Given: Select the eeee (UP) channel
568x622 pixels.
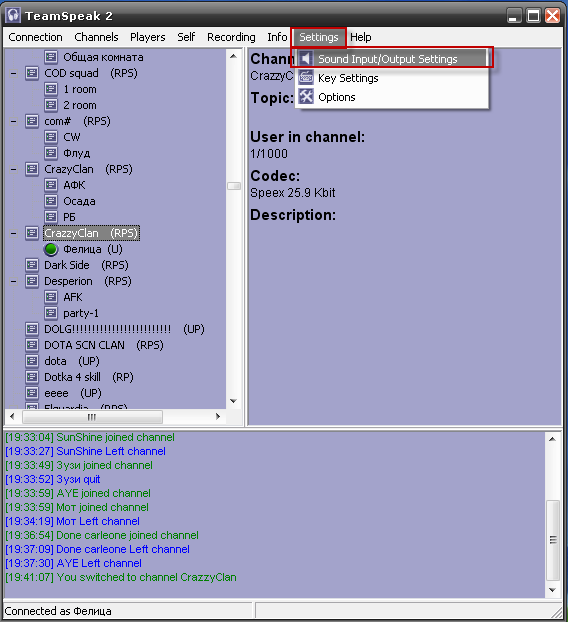Looking at the screenshot, I should click(73, 393).
